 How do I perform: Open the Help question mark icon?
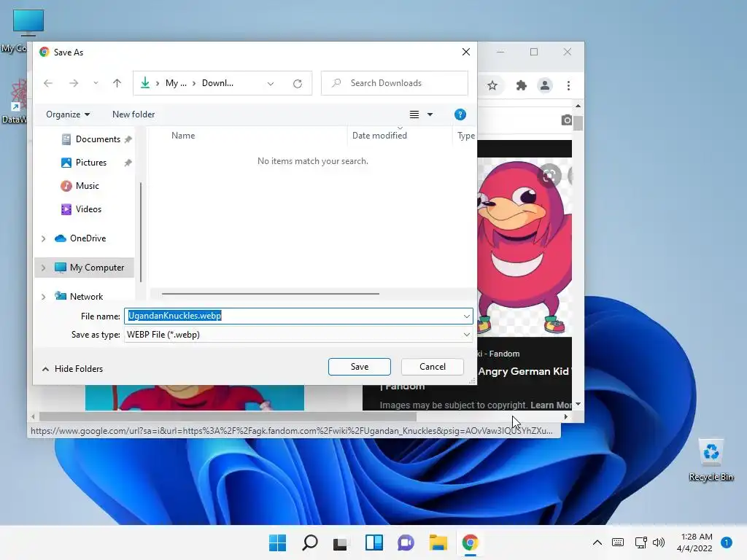[x=460, y=114]
